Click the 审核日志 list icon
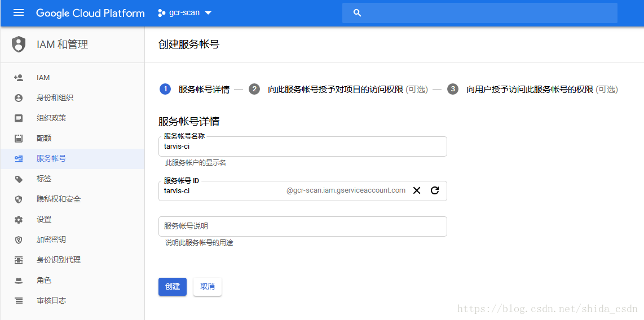 [x=19, y=301]
